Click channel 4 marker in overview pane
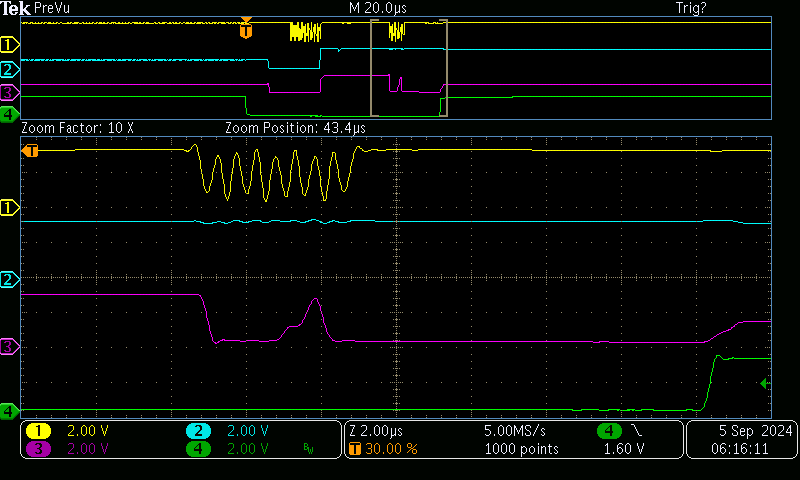 [9, 115]
